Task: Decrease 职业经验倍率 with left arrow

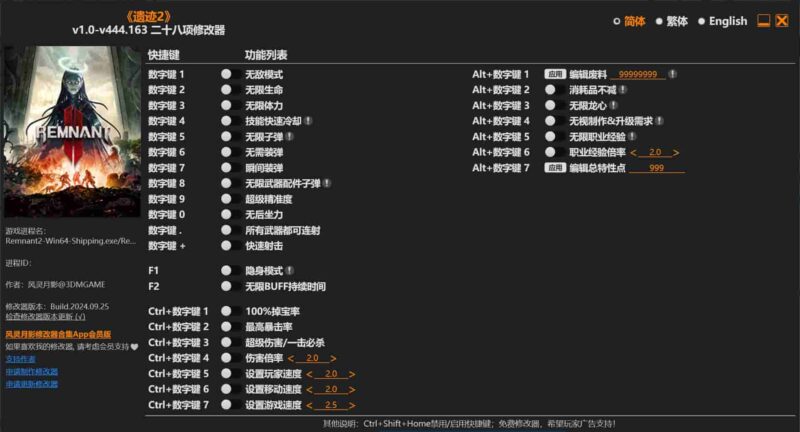Action: click(x=633, y=153)
